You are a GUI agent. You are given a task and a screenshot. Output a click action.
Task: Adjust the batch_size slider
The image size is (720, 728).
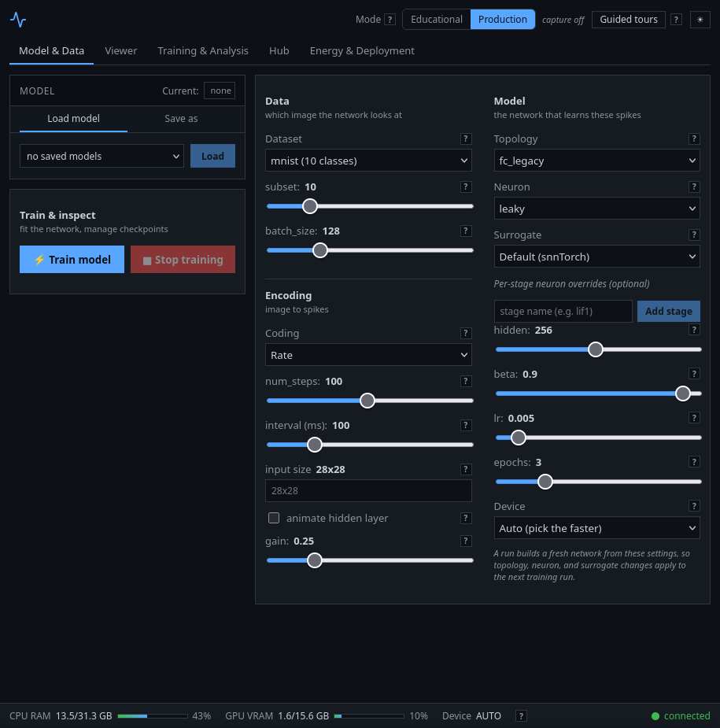coord(370,250)
